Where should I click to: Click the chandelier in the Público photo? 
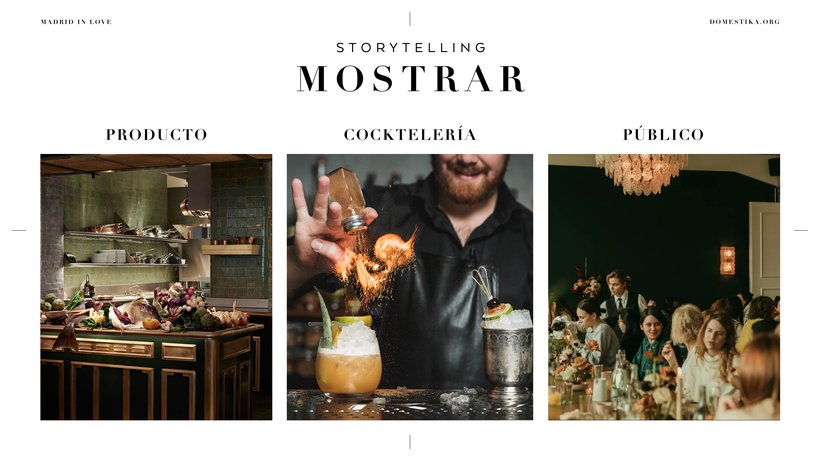(641, 172)
